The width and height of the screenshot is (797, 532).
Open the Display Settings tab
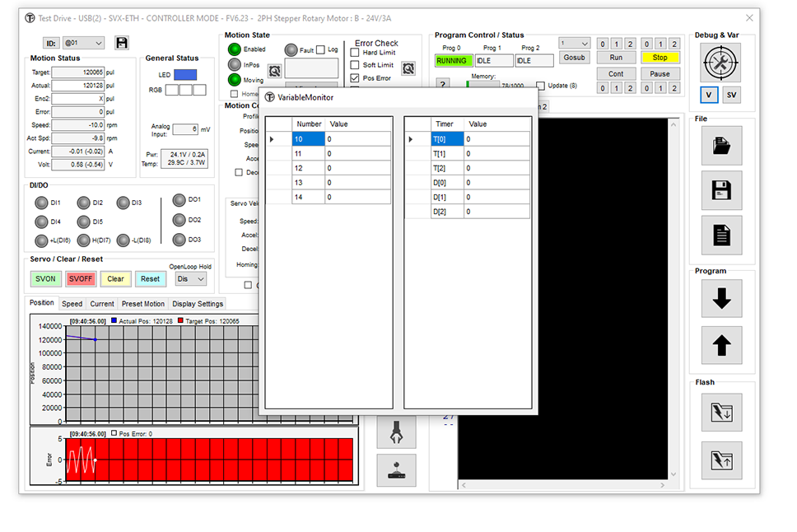(197, 304)
